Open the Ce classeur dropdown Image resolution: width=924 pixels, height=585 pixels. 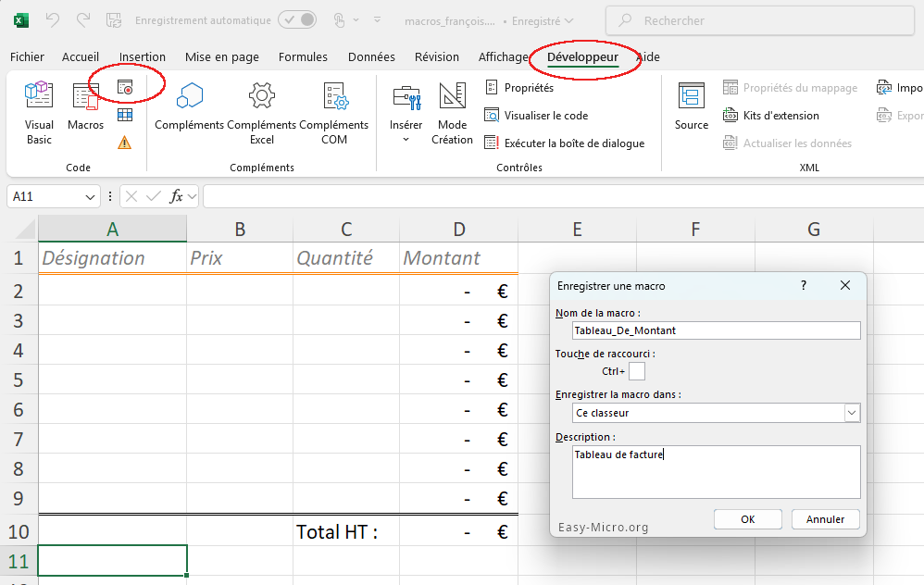click(716, 413)
